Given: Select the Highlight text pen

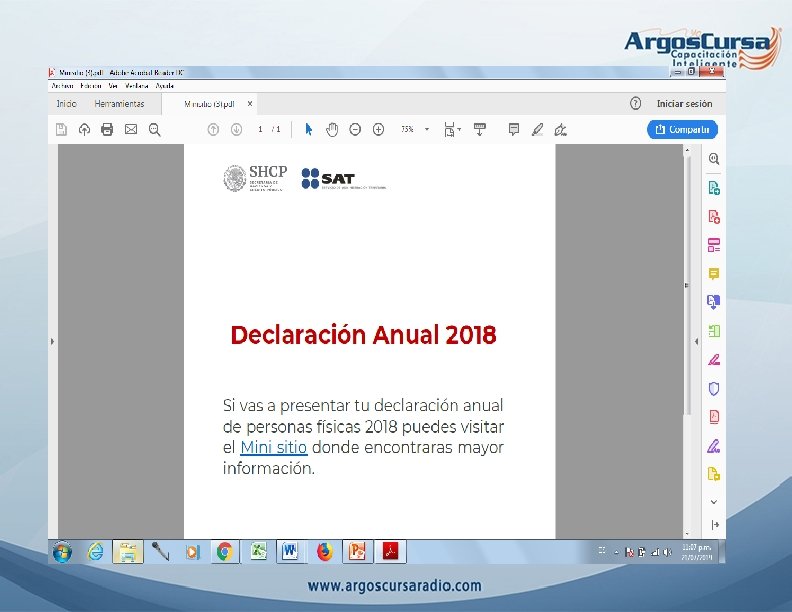Looking at the screenshot, I should (x=537, y=130).
